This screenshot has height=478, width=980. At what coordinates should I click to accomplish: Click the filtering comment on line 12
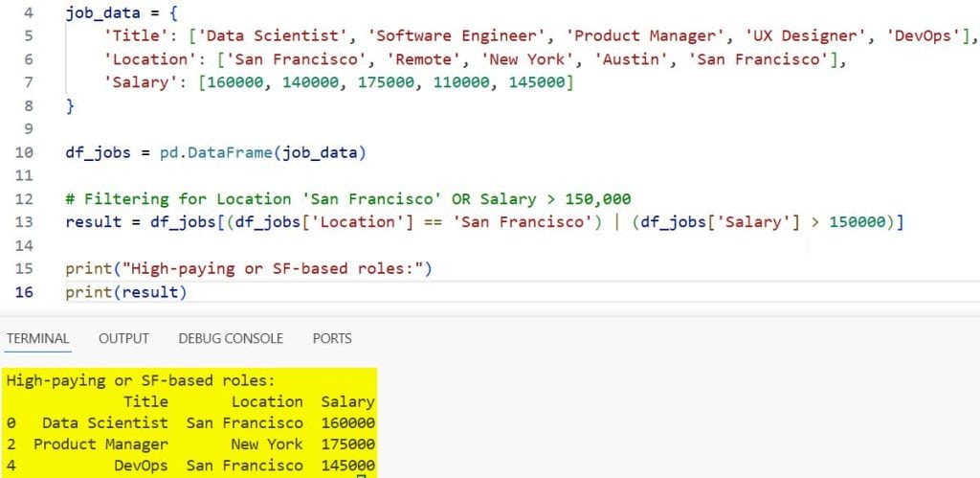click(x=348, y=199)
